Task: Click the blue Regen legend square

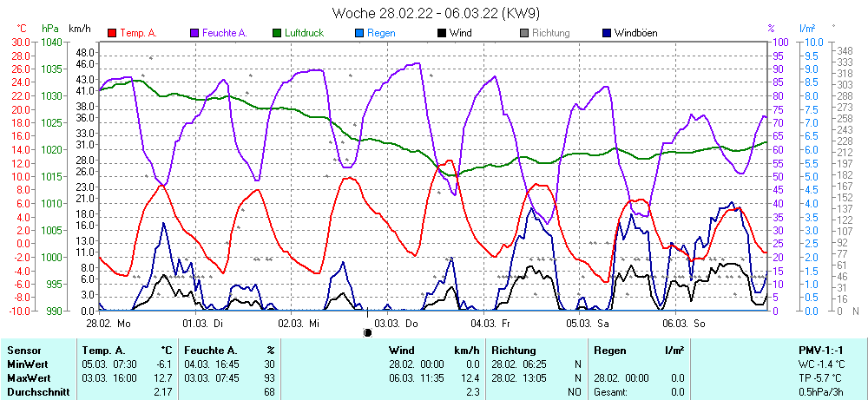Action: tap(360, 34)
